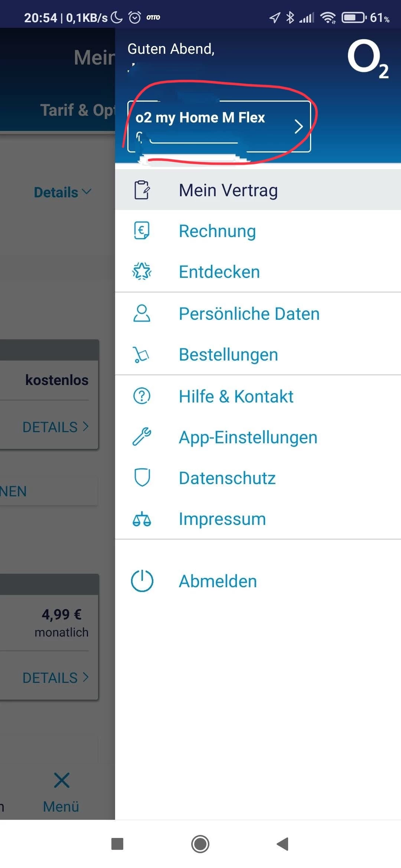This screenshot has height=868, width=401.
Task: Tap the Entdecken star icon
Action: coord(141,272)
